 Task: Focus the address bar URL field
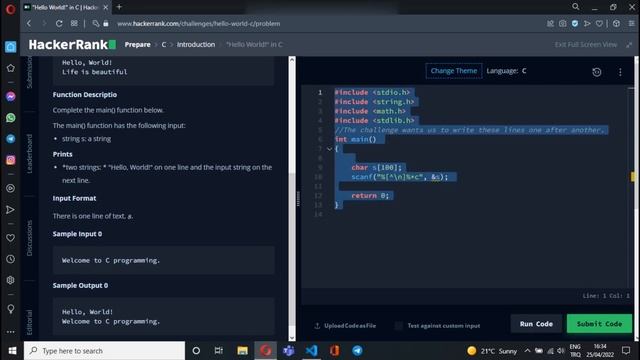(198, 24)
